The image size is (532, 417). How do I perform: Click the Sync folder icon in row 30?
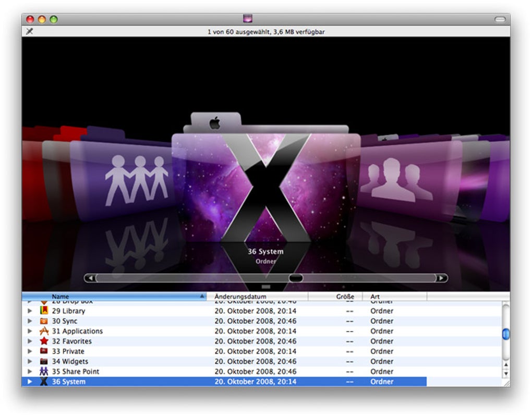point(44,321)
